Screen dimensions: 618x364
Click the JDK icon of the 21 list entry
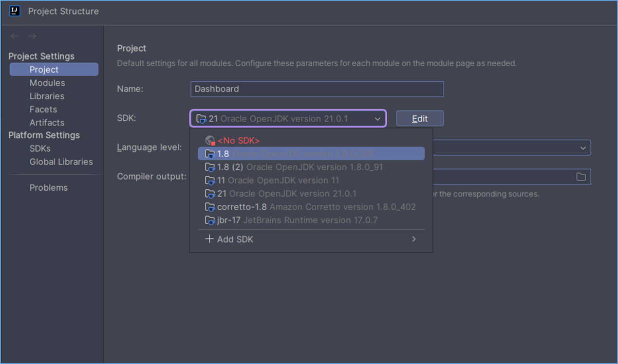point(210,194)
